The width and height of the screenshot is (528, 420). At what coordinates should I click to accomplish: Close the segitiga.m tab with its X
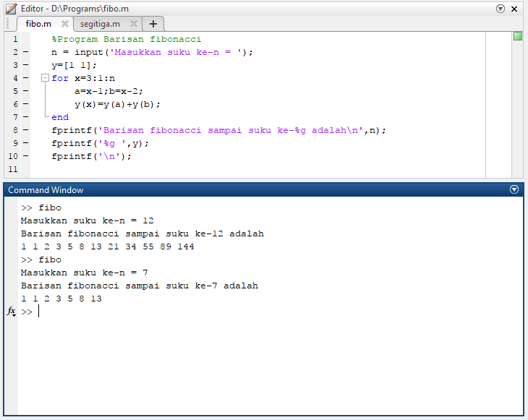click(134, 24)
